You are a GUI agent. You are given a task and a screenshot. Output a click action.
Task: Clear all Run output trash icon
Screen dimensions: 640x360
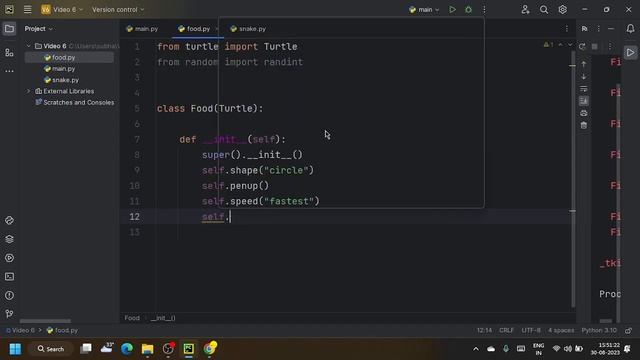(x=584, y=125)
